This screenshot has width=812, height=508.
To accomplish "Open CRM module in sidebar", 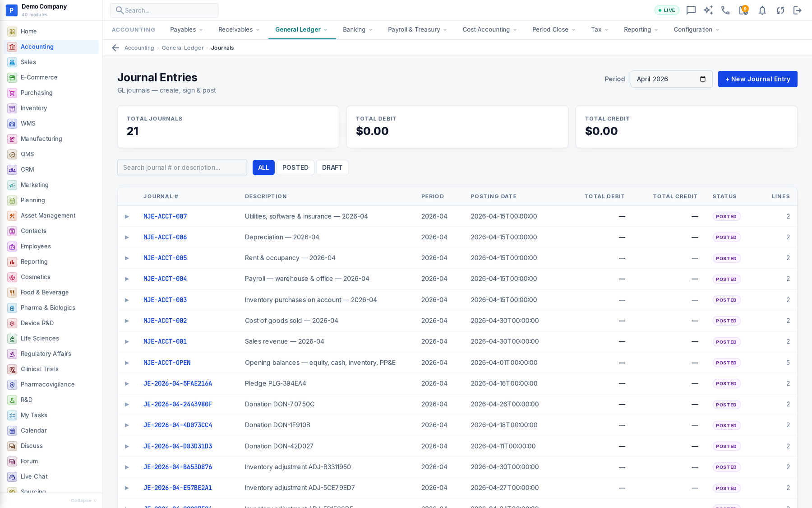I will coord(51,169).
